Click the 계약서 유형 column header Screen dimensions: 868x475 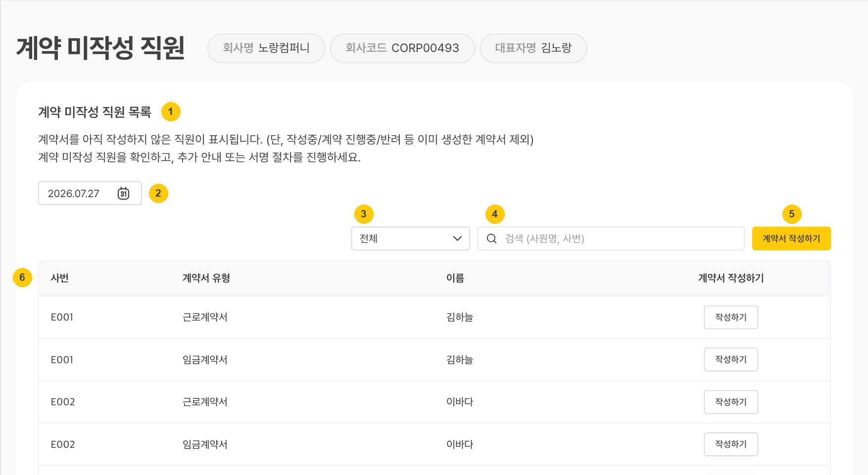[x=206, y=278]
